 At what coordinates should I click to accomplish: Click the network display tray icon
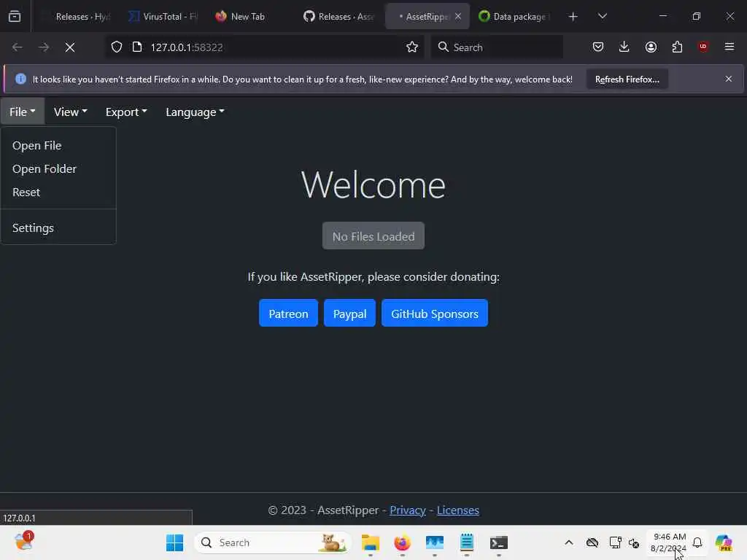pyautogui.click(x=615, y=542)
